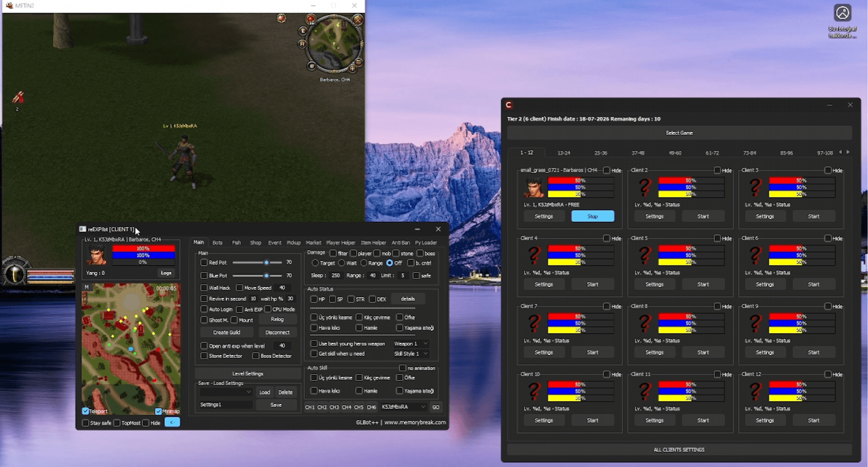Click the reEXPlbt title bar icon

tap(83, 229)
